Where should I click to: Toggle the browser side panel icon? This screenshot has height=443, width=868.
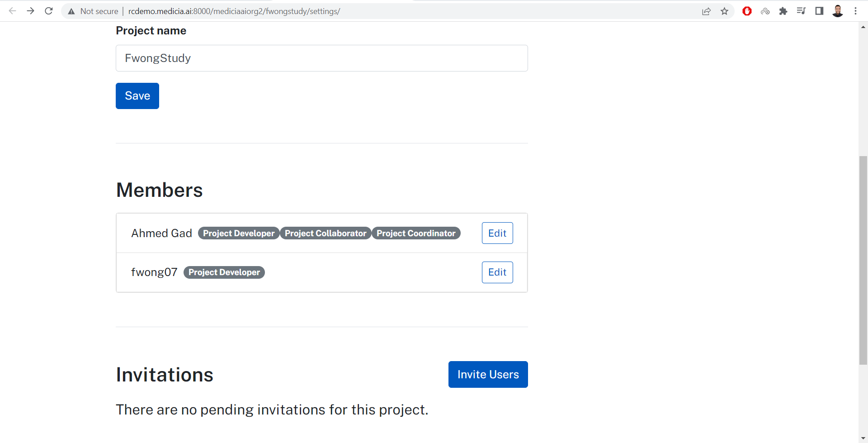pyautogui.click(x=819, y=11)
